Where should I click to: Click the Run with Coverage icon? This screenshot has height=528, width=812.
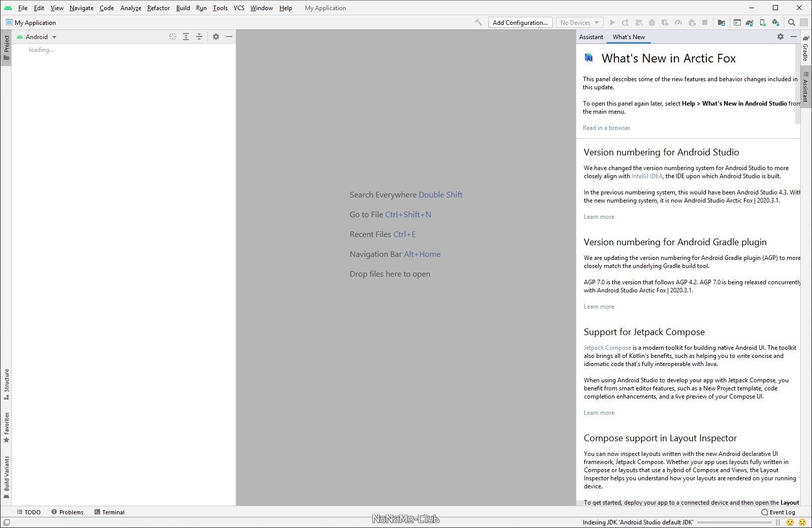point(665,22)
